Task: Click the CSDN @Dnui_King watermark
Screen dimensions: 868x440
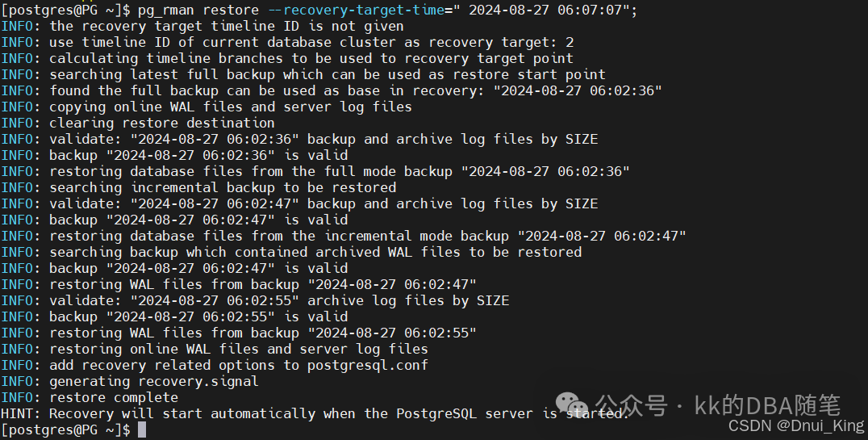Action: 796,425
